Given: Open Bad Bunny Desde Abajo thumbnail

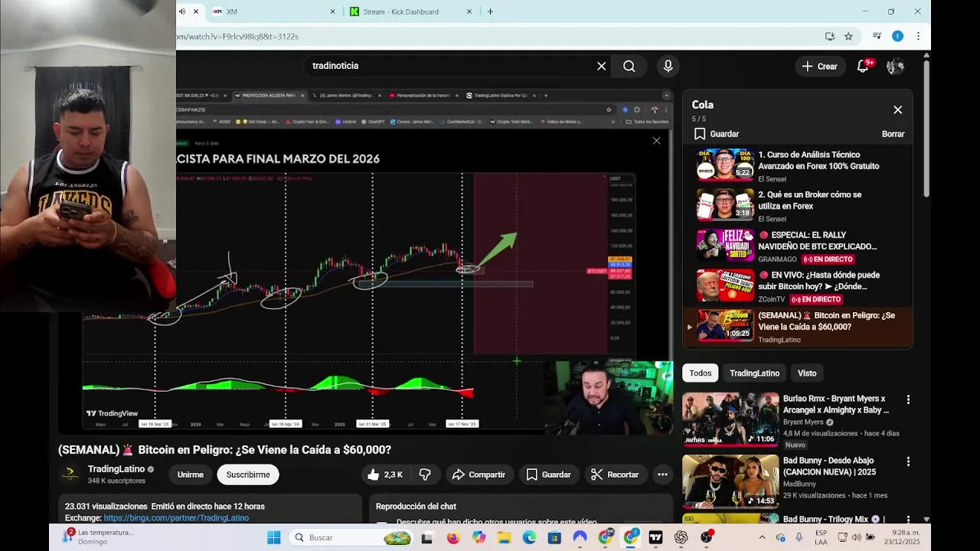Looking at the screenshot, I should click(730, 481).
